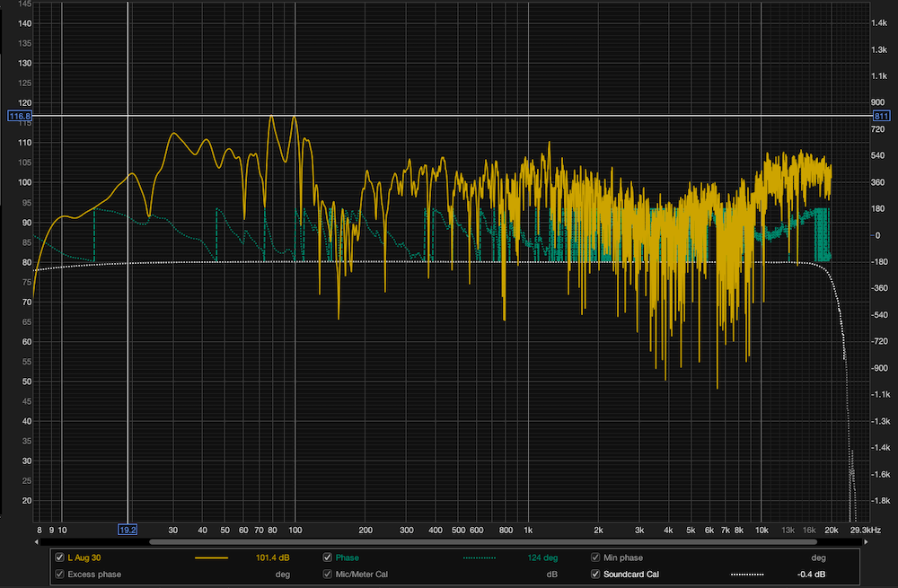898x588 pixels.
Task: Click the 19.2 frequency cursor label
Action: pyautogui.click(x=128, y=530)
